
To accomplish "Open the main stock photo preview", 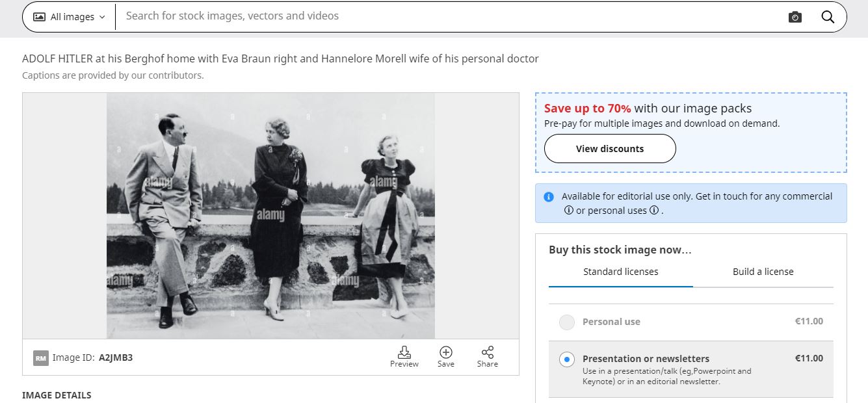I will point(270,216).
